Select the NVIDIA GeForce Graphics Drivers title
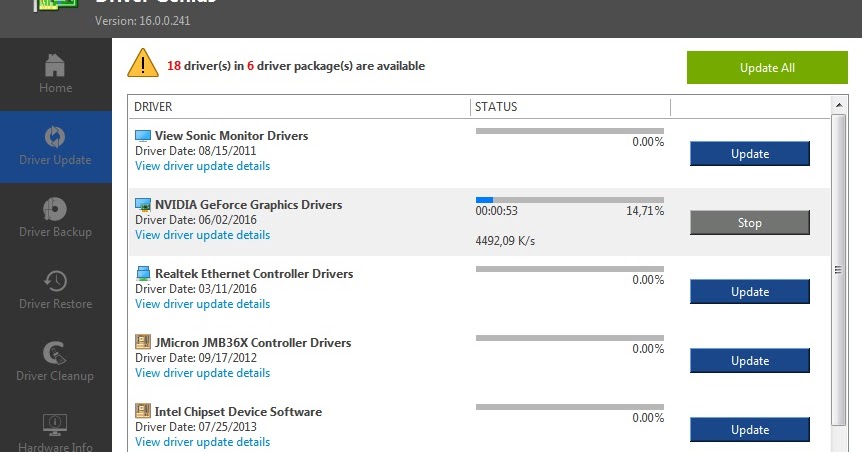Image resolution: width=862 pixels, height=452 pixels. pos(248,205)
